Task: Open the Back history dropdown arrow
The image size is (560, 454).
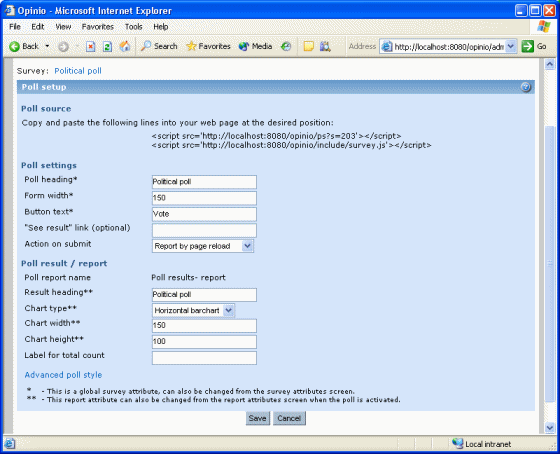Action: click(47, 46)
